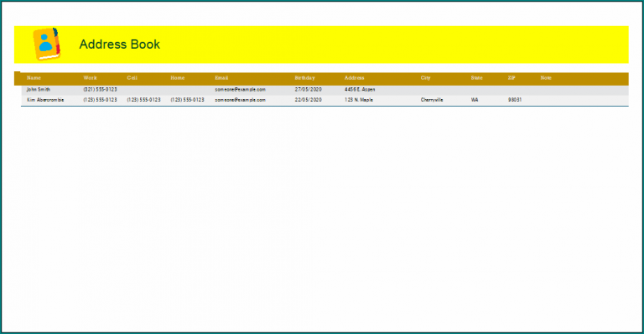Click the 4456 E. Aspen address cell
644x334 pixels.
tap(360, 89)
